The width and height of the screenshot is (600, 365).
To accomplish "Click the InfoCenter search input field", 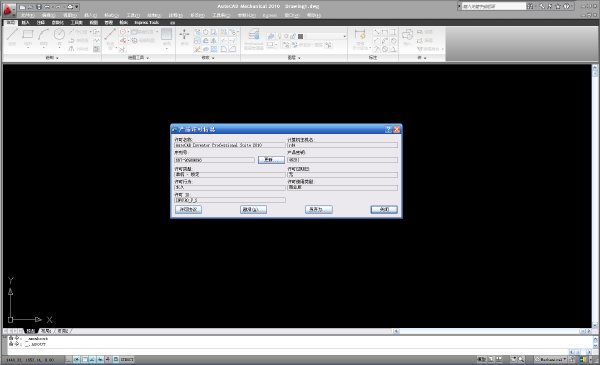I will click(494, 6).
